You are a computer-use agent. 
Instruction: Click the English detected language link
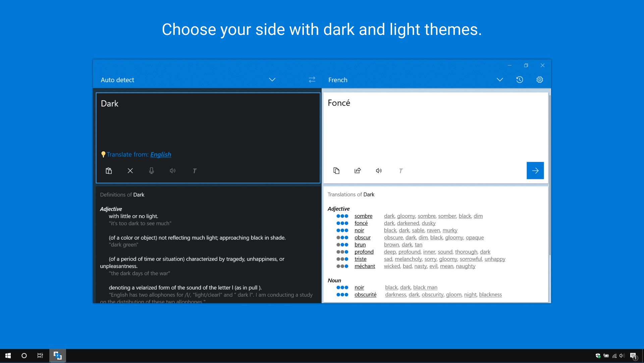pos(161,154)
